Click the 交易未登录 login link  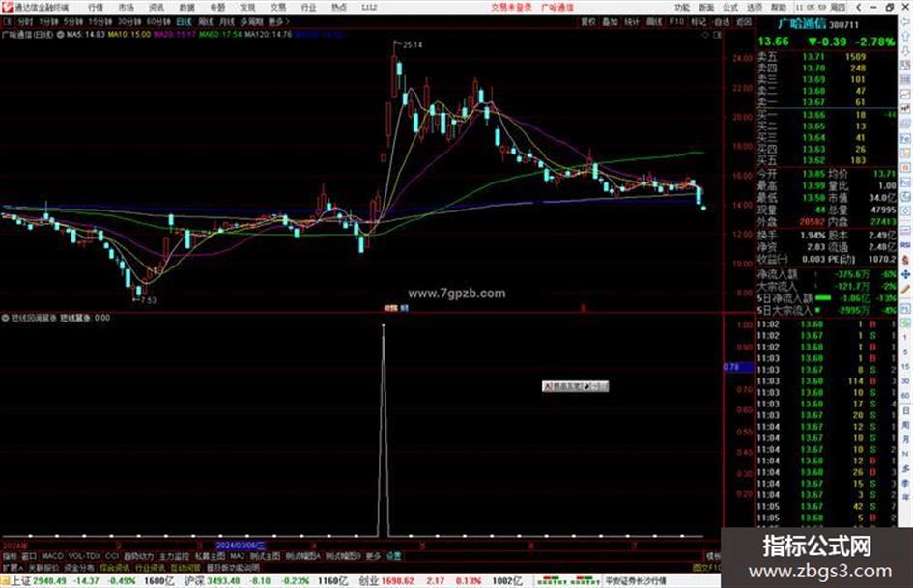[x=511, y=7]
